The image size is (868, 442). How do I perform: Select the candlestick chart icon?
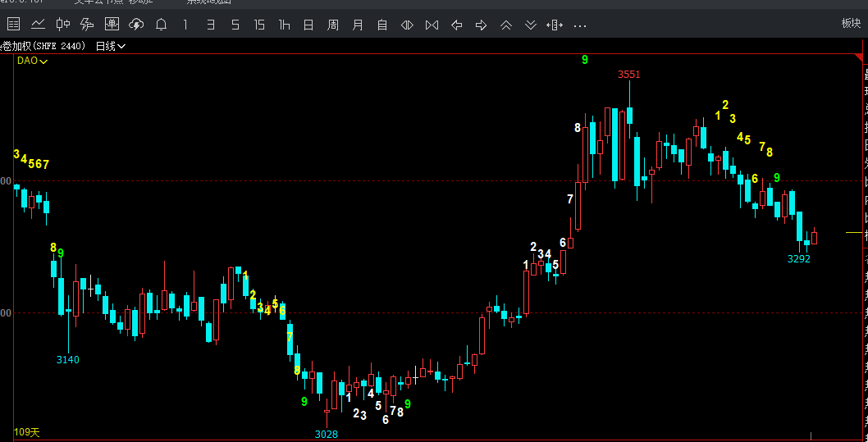[63, 25]
